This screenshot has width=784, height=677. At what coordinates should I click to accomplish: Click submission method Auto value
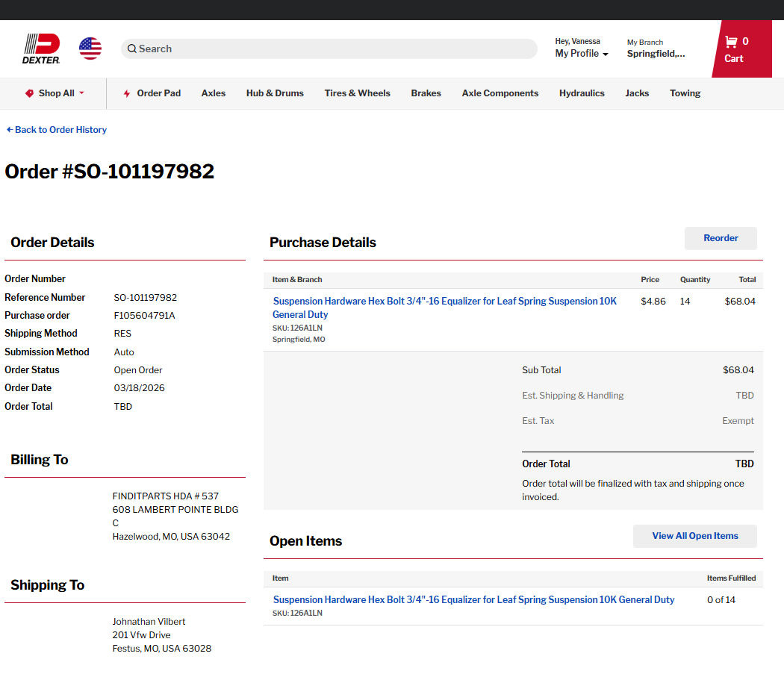click(x=124, y=352)
